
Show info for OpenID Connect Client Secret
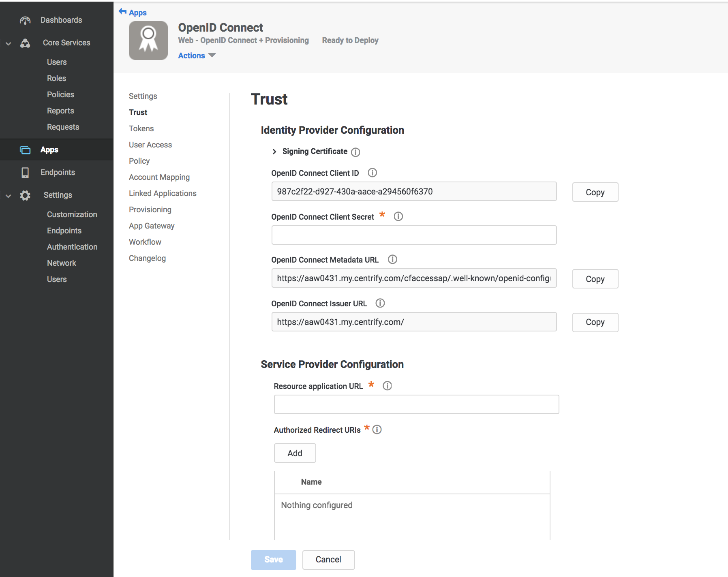point(398,216)
